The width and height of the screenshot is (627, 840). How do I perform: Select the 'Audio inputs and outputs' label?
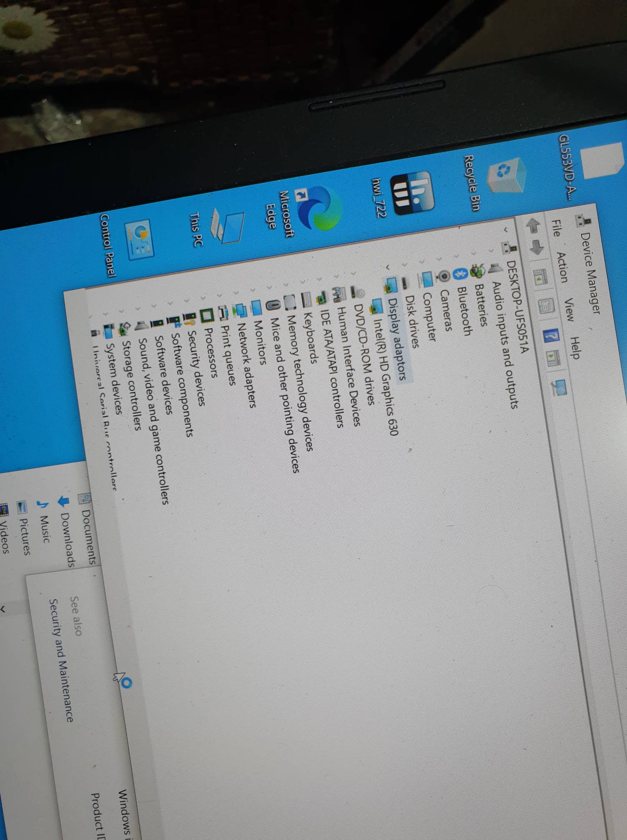(504, 345)
